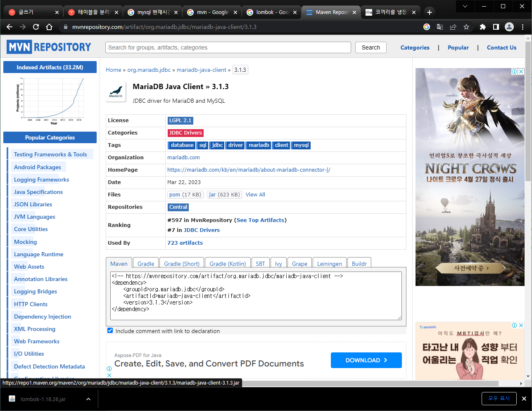Image resolution: width=532 pixels, height=411 pixels.
Task: Click the Central repository tag
Action: [x=178, y=207]
